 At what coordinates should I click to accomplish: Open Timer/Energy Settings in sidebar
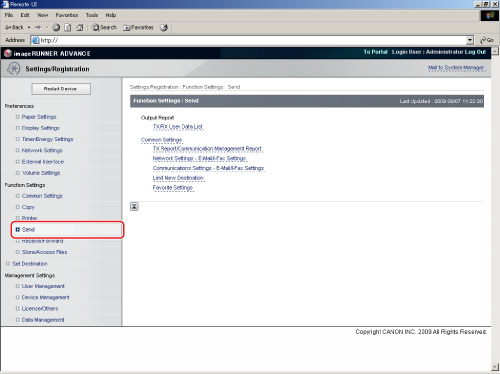47,139
